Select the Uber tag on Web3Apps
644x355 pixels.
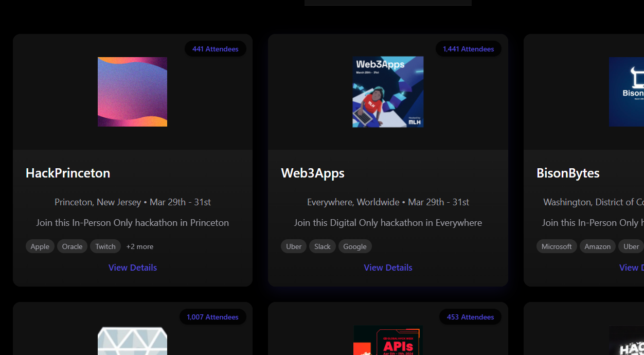click(294, 246)
